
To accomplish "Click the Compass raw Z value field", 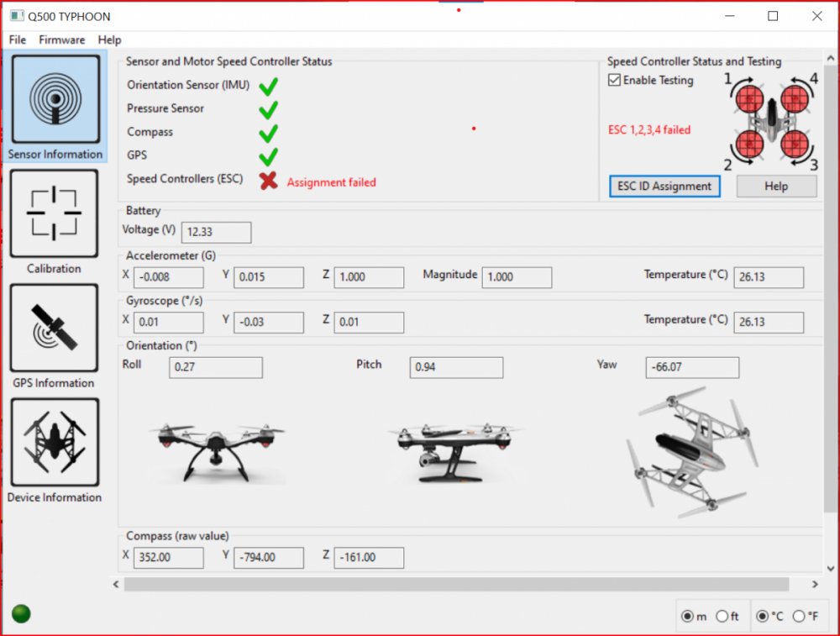I will (x=369, y=557).
